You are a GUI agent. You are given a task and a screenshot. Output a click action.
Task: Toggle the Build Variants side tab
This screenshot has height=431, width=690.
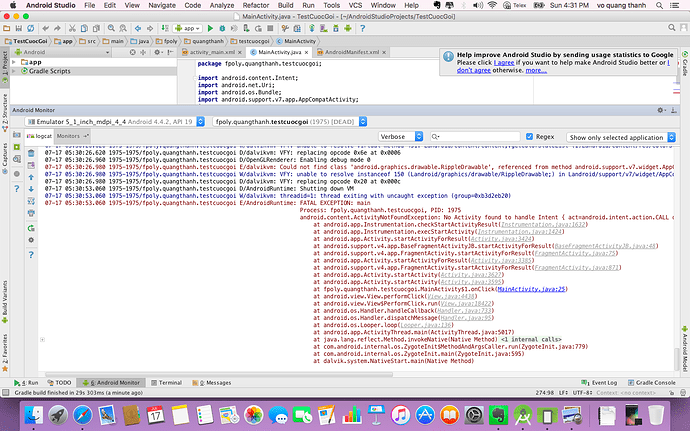coord(5,302)
